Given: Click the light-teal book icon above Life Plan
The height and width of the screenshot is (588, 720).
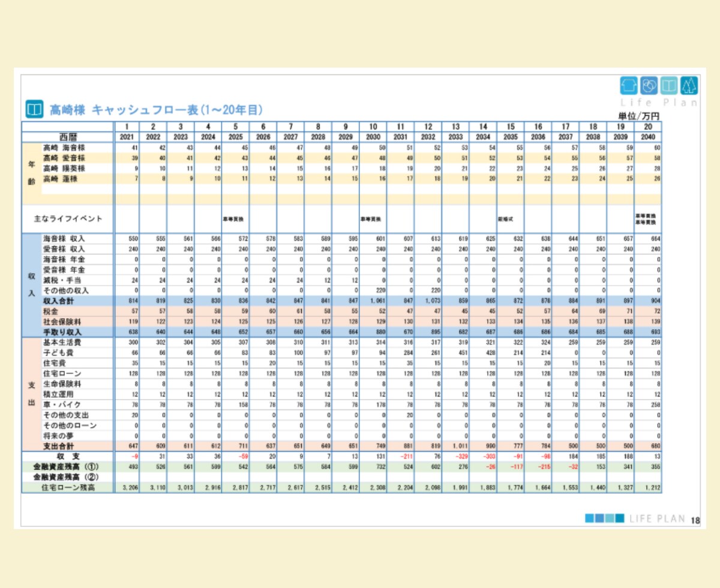Looking at the screenshot, I should tap(669, 86).
